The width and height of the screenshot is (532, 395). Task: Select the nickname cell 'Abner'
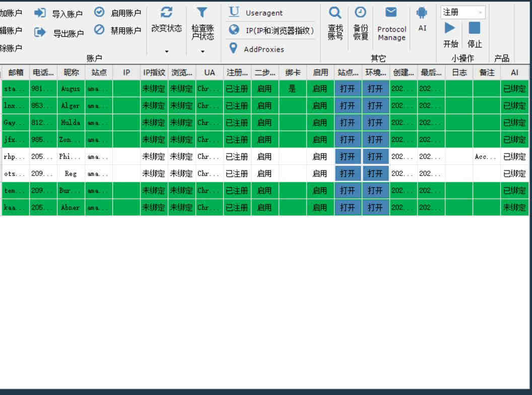(x=71, y=207)
